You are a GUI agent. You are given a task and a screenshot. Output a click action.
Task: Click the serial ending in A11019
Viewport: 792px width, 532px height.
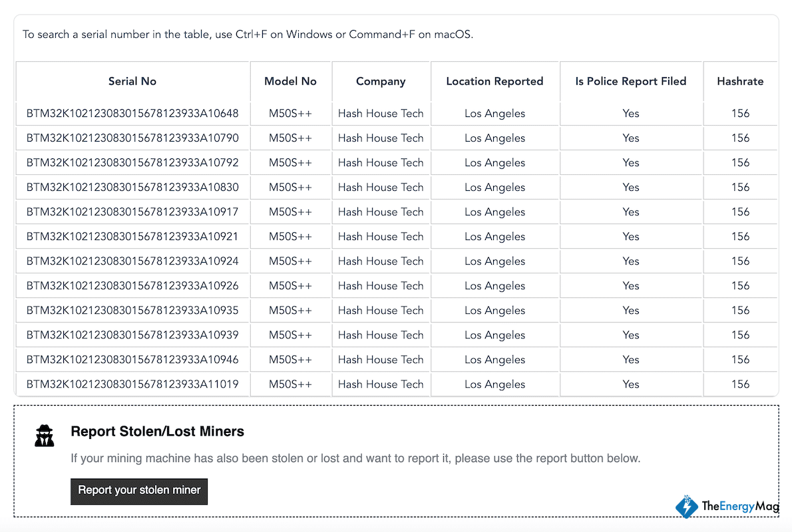(x=132, y=384)
